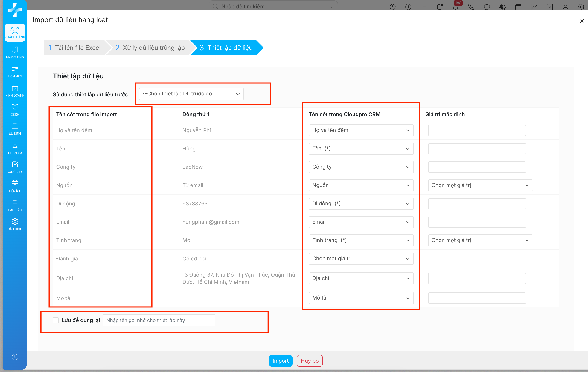Viewport: 588px width, 372px height.
Task: Open the Báo cáo reports icon
Action: (15, 205)
